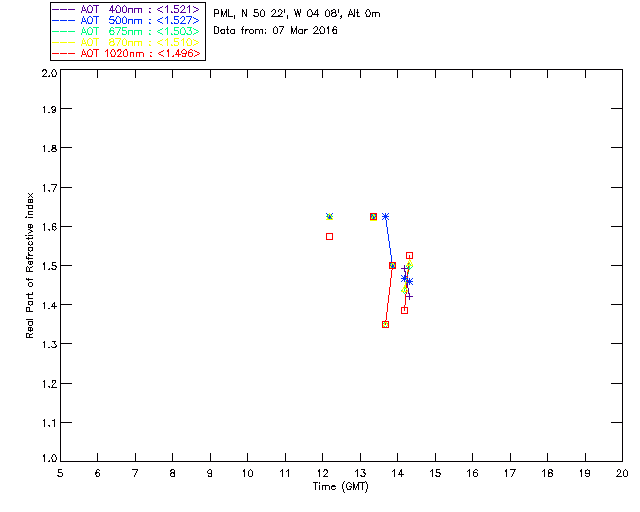The image size is (640, 512).
Task: Click the 2.0 tick label on y-axis
Action: (x=49, y=73)
